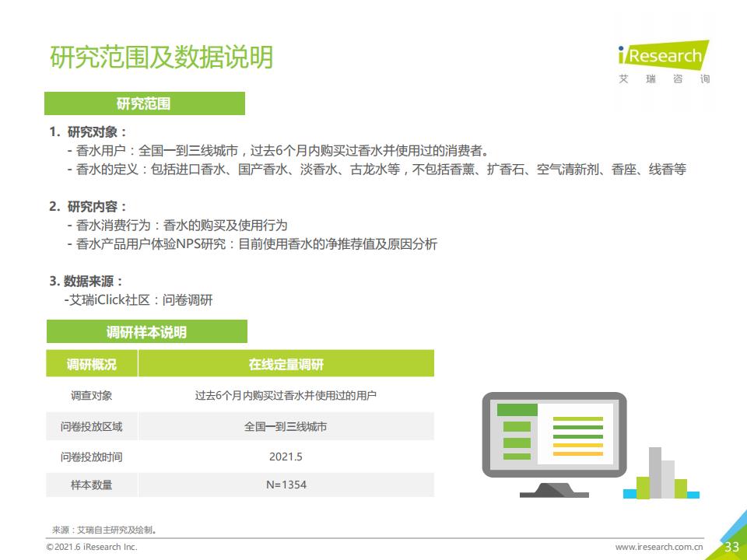The height and width of the screenshot is (560, 747).
Task: Click the 香水的定义 description line
Action: pos(377,169)
